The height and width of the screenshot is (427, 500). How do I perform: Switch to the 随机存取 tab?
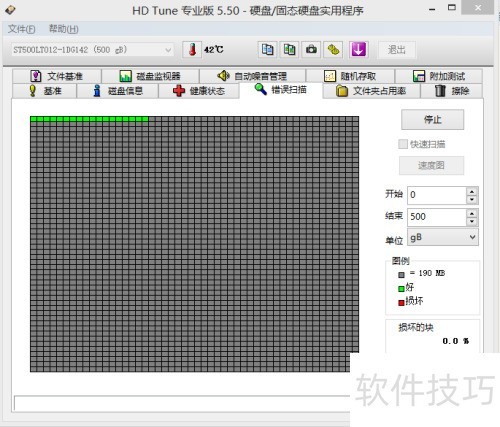[350, 76]
